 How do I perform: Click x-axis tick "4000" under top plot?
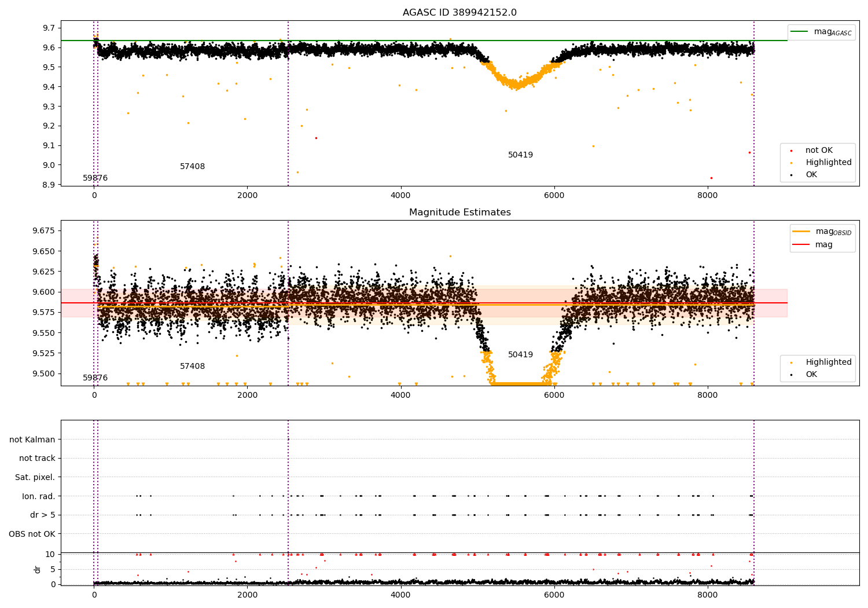400,196
